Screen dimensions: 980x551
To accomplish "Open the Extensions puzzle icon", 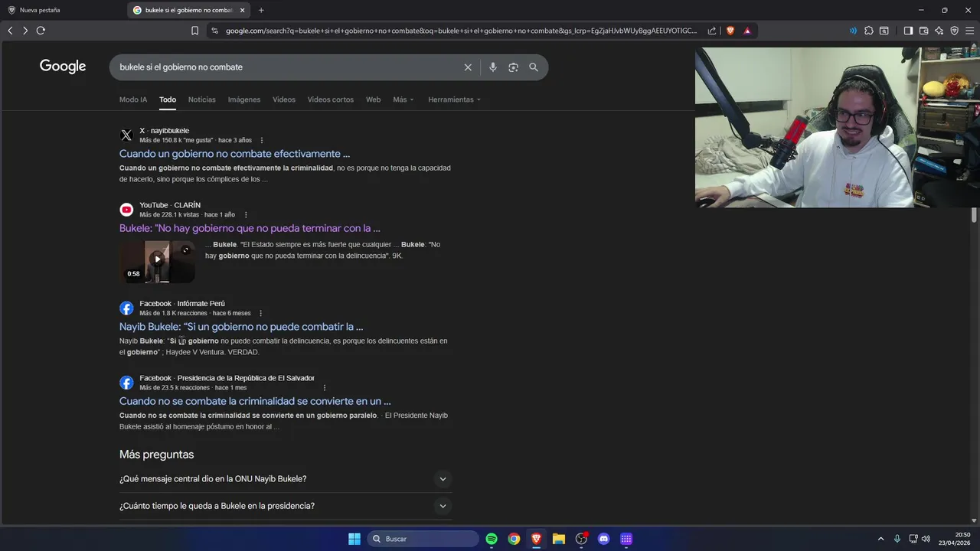I will 868,31.
